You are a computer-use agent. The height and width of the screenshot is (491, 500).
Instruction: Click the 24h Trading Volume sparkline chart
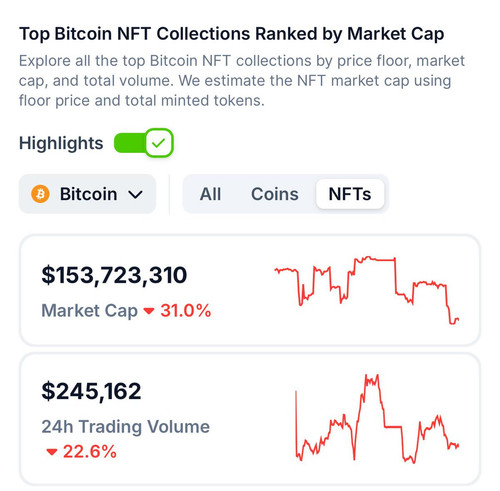tap(377, 419)
